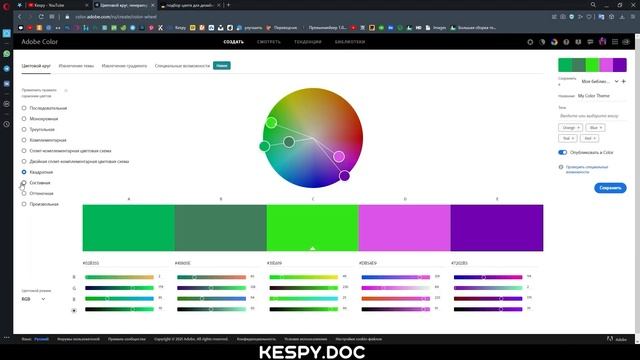Click the Adobe Color logo

point(40,42)
